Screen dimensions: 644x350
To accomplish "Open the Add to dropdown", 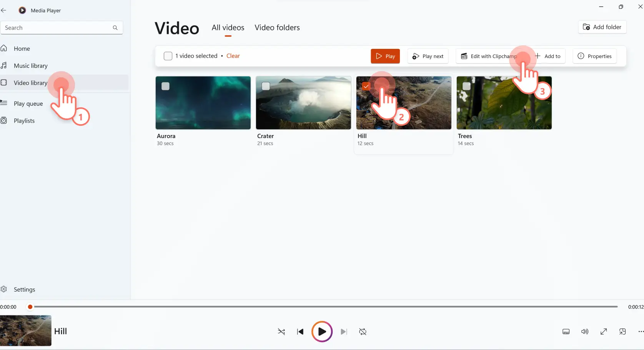I will pyautogui.click(x=549, y=56).
